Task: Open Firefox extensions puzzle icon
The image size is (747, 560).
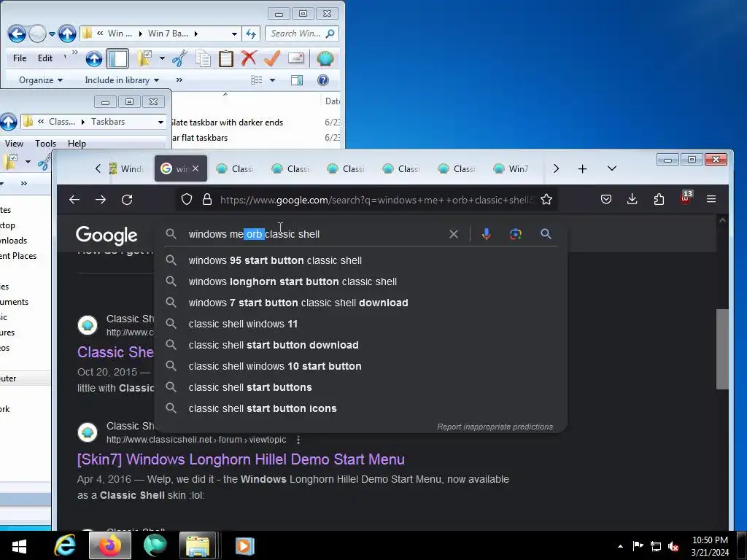Action: click(659, 199)
